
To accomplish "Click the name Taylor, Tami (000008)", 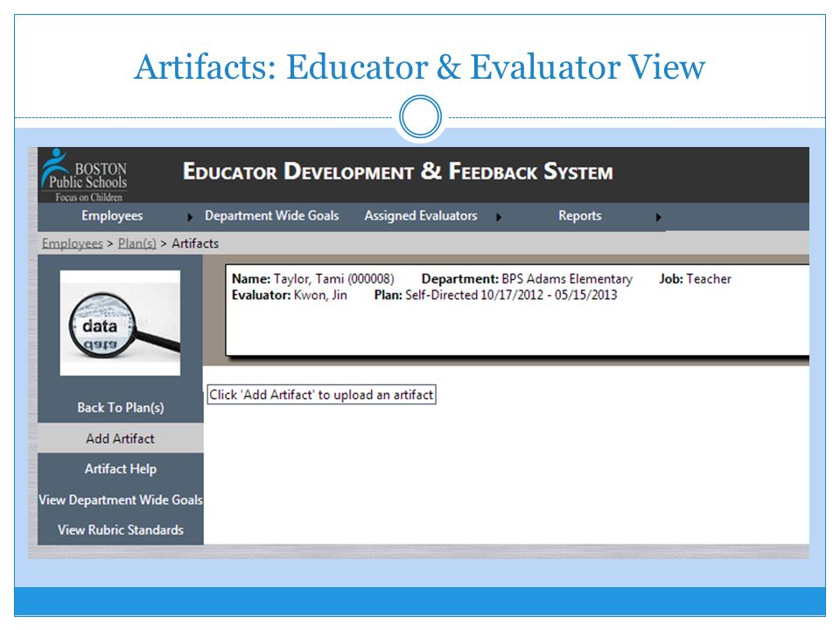I will pos(333,279).
